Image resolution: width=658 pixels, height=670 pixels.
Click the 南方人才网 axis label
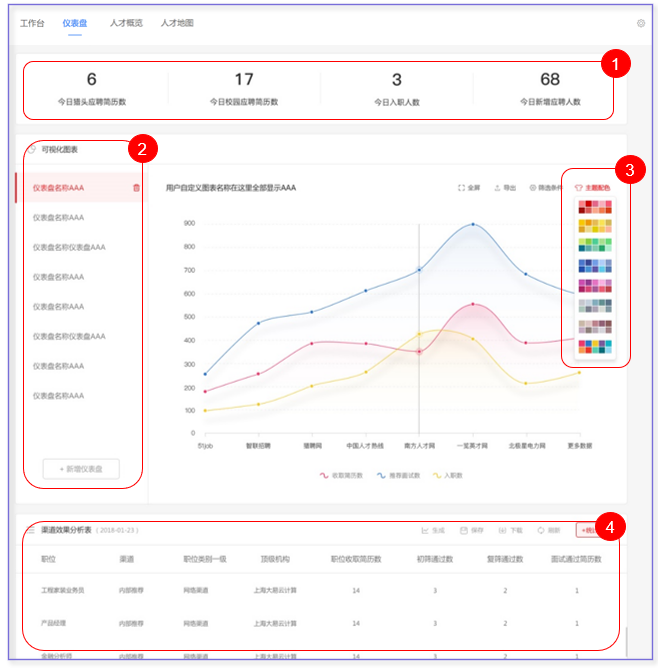(x=420, y=446)
